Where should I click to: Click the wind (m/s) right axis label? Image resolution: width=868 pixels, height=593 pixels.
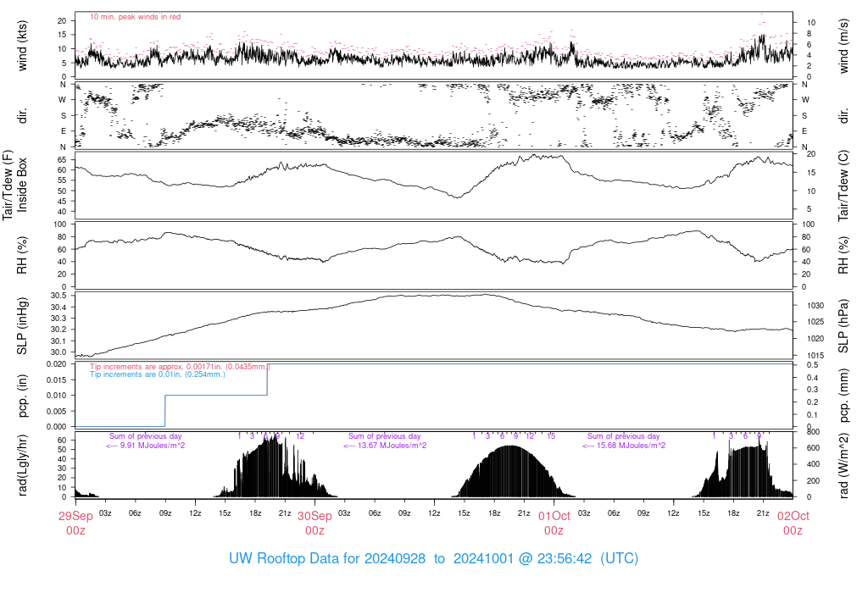[843, 46]
